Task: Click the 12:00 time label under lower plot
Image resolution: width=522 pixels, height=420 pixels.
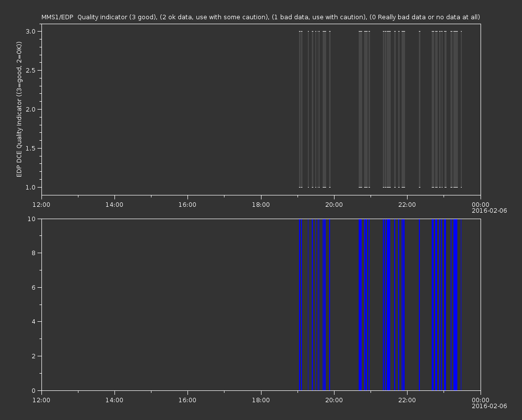Action: 41,400
